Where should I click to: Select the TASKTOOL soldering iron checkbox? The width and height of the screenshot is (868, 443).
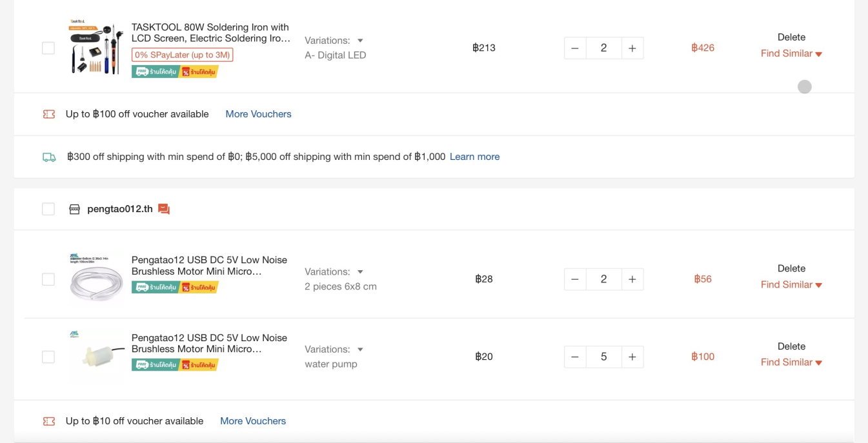(x=48, y=48)
